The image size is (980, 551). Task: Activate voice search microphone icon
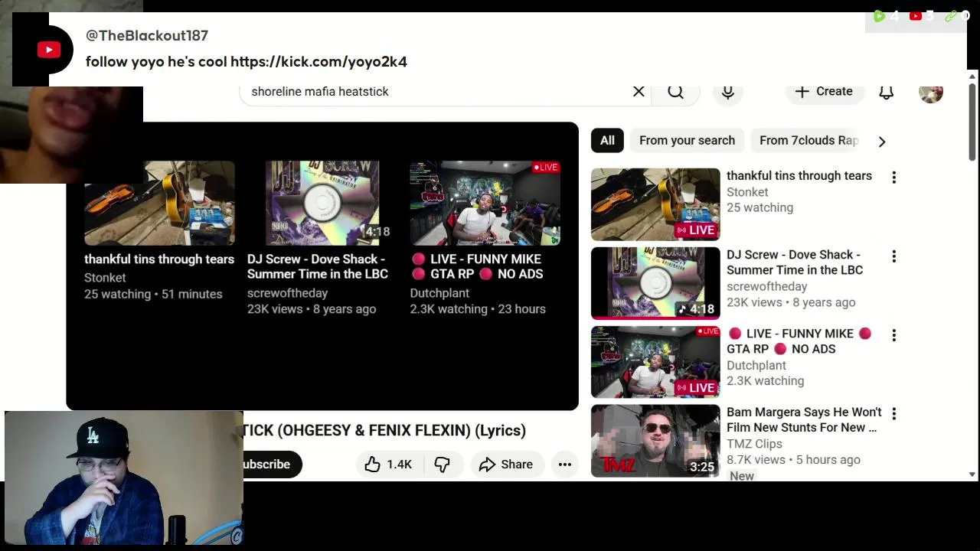[x=728, y=92]
